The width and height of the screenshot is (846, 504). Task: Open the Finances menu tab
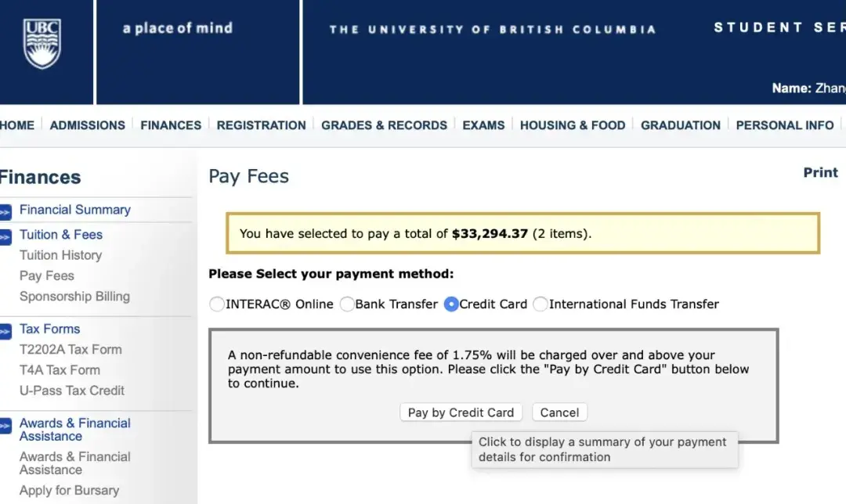tap(171, 125)
